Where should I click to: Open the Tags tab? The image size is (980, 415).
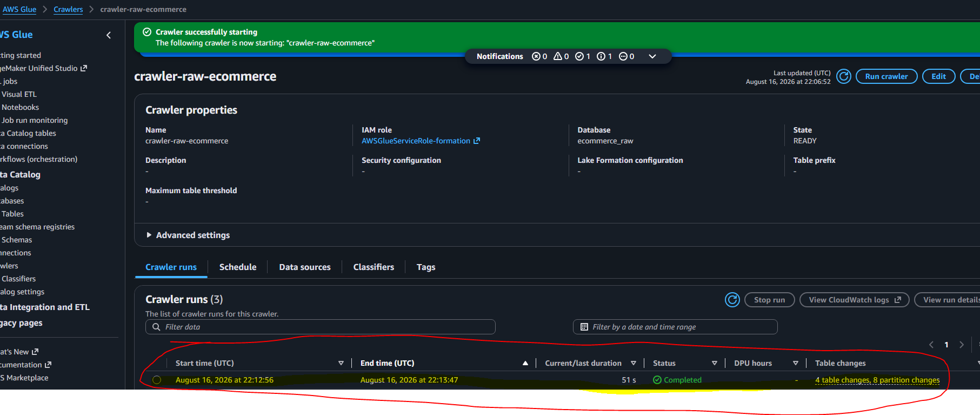(x=426, y=267)
